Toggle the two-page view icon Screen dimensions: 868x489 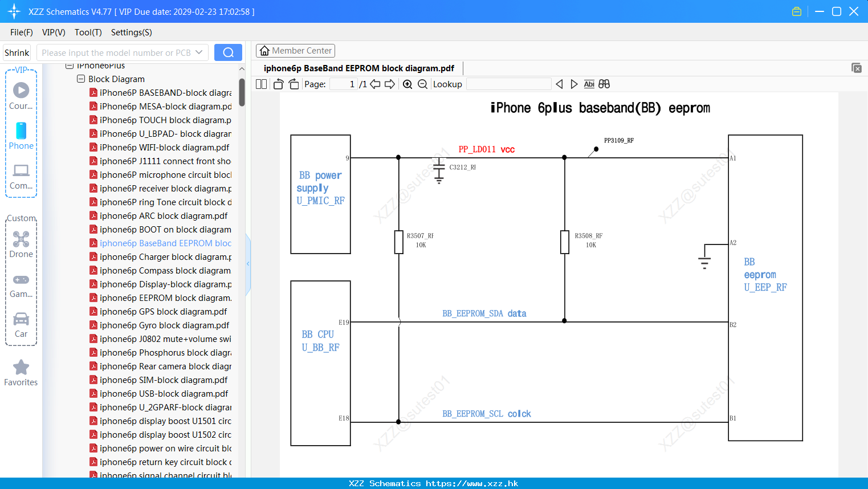pos(261,84)
